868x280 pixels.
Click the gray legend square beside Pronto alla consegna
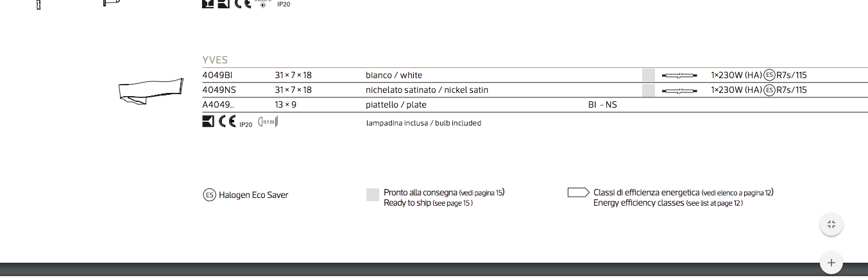point(373,195)
